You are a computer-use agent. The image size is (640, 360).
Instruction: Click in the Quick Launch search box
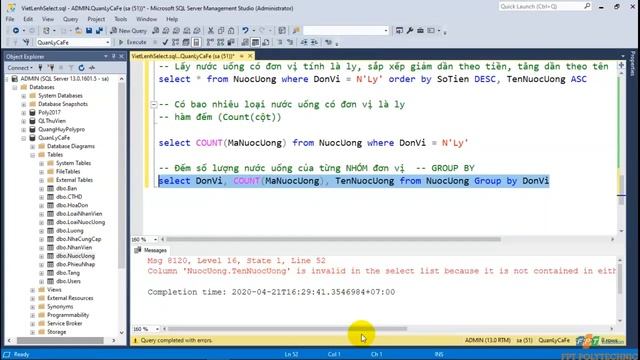[541, 6]
